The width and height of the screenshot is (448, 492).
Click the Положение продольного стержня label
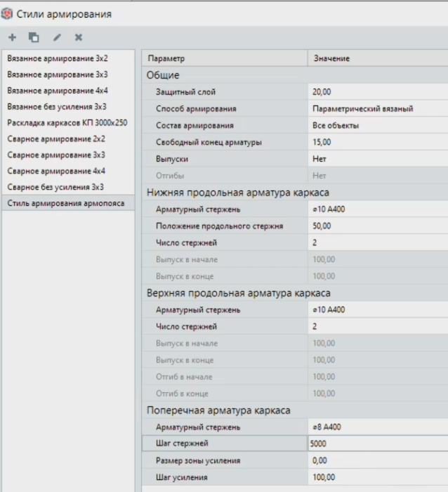(x=220, y=226)
